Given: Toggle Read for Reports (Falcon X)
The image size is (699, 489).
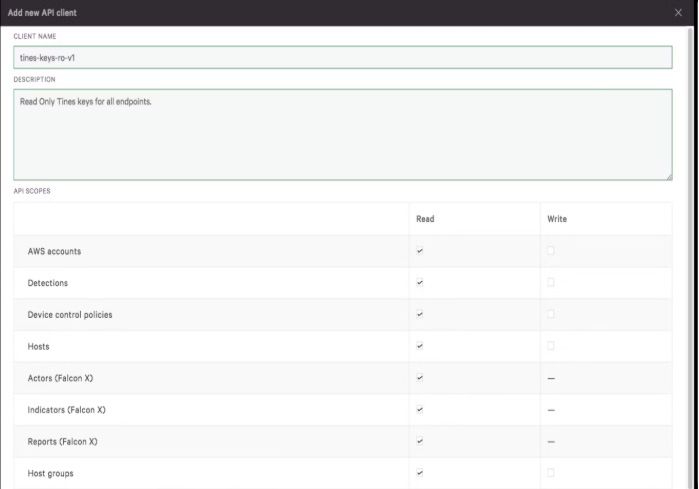Looking at the screenshot, I should tap(420, 441).
